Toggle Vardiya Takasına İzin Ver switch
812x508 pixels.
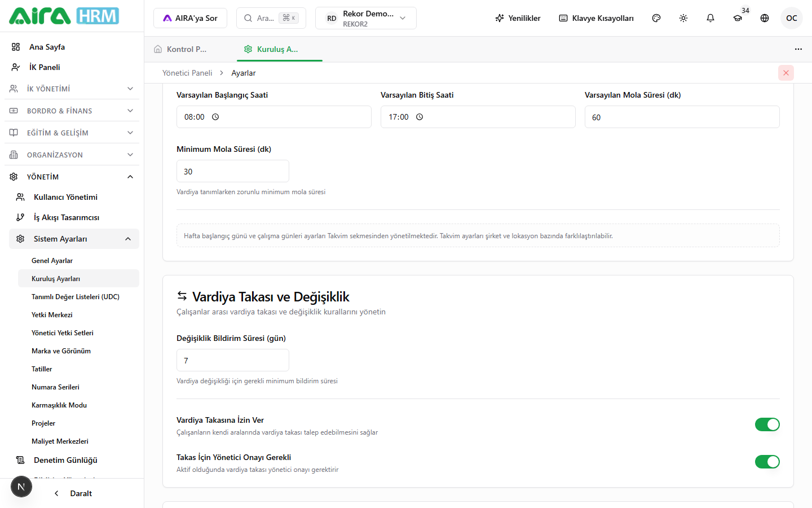[x=767, y=424]
